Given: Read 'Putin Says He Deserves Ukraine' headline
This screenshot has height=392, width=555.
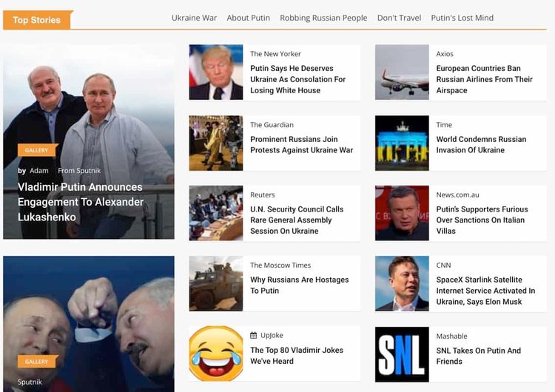Looking at the screenshot, I should pyautogui.click(x=297, y=79).
